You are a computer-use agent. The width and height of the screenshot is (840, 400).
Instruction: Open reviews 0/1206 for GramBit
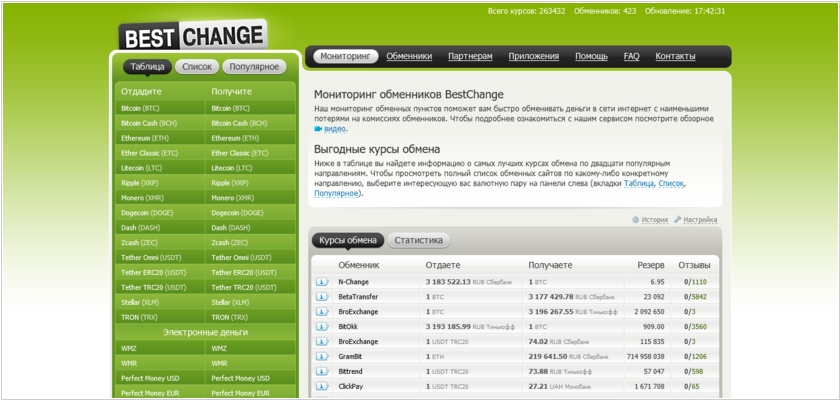point(695,357)
